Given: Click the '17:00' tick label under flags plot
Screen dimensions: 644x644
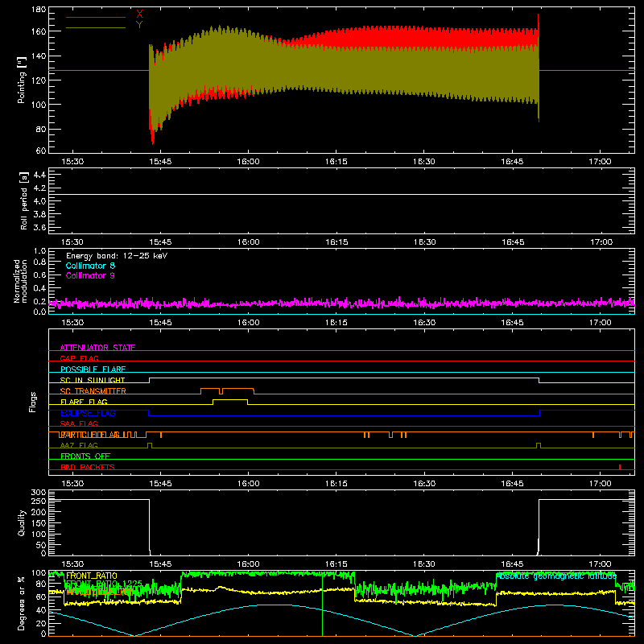Looking at the screenshot, I should click(x=600, y=484).
